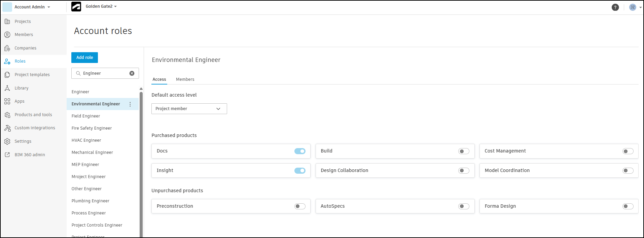Viewport: 644px width, 238px height.
Task: Turn on Model Coordination toggle
Action: pyautogui.click(x=628, y=171)
